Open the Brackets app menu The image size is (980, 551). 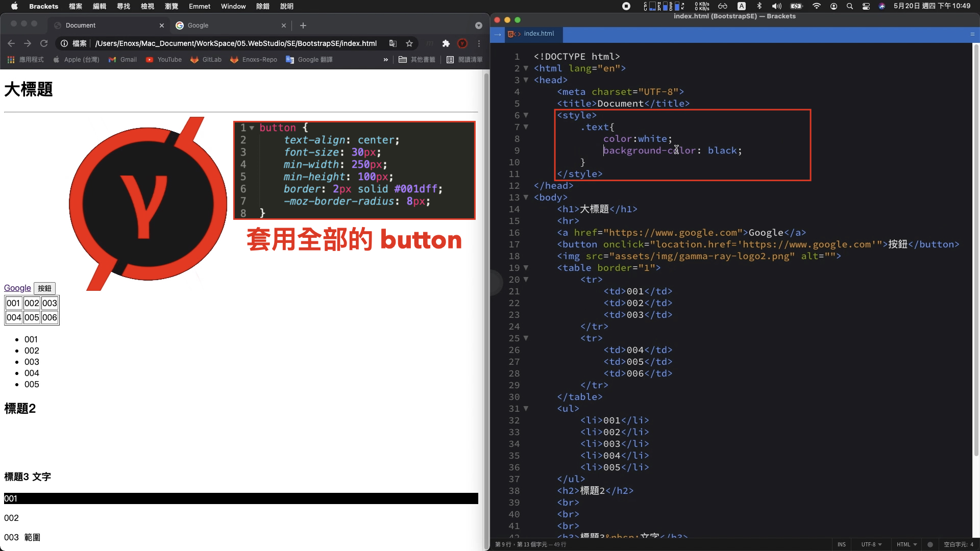coord(43,6)
